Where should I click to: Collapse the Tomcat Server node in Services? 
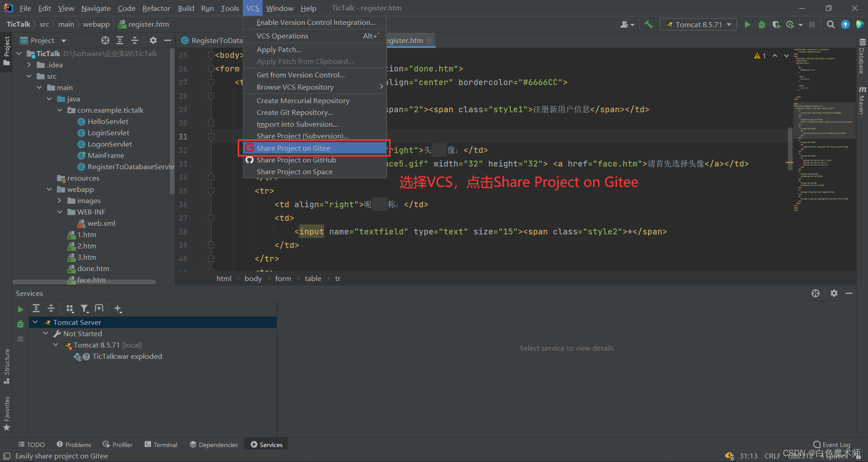point(35,322)
